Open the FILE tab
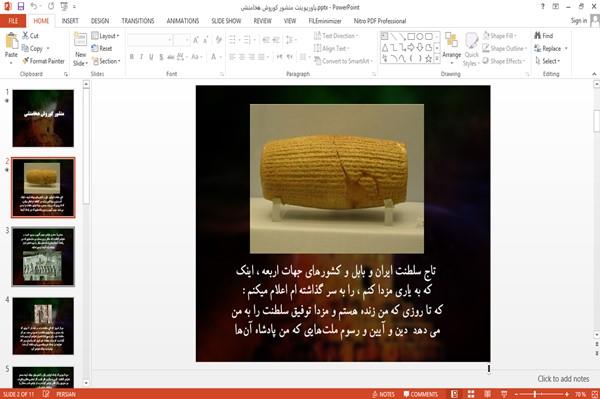600x399 pixels. pyautogui.click(x=13, y=21)
